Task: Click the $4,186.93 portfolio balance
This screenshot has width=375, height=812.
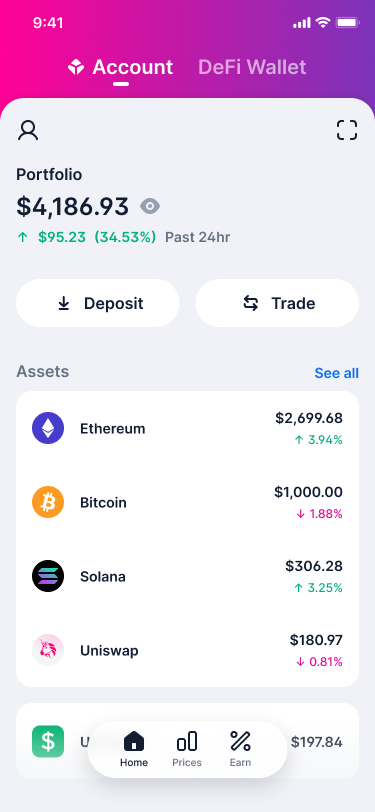Action: pyautogui.click(x=73, y=207)
